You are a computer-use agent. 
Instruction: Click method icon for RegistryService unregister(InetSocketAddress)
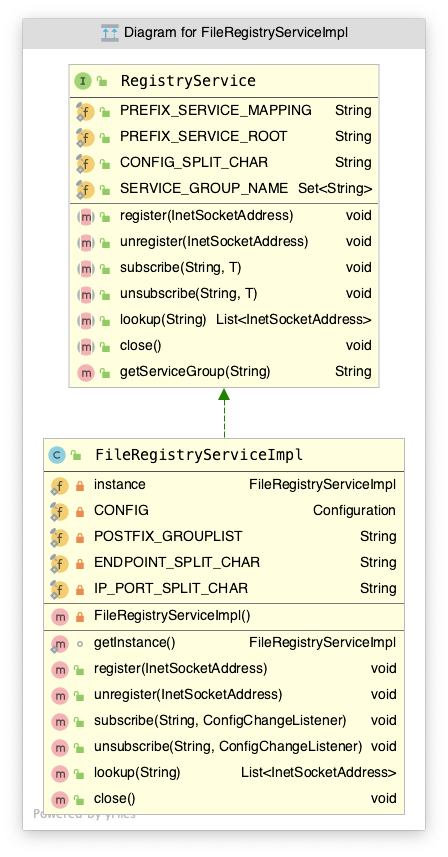[85, 242]
